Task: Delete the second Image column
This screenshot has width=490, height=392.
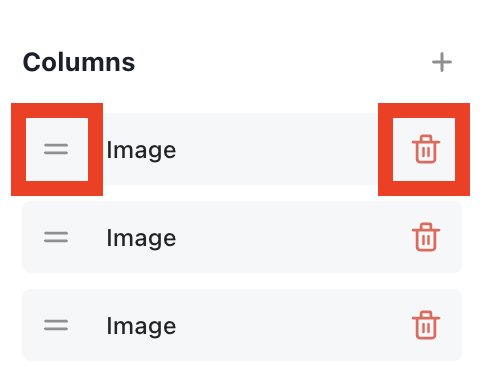Action: pyautogui.click(x=426, y=237)
